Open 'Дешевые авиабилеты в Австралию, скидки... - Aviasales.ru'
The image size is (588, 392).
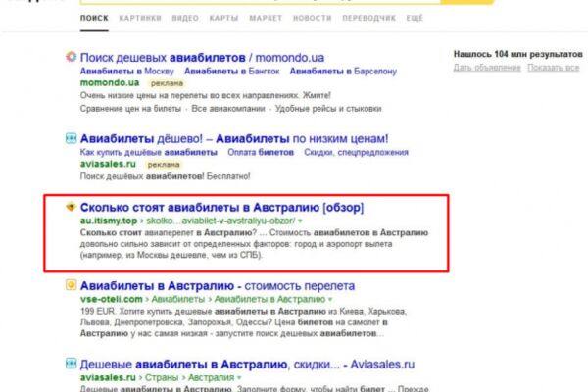(247, 365)
